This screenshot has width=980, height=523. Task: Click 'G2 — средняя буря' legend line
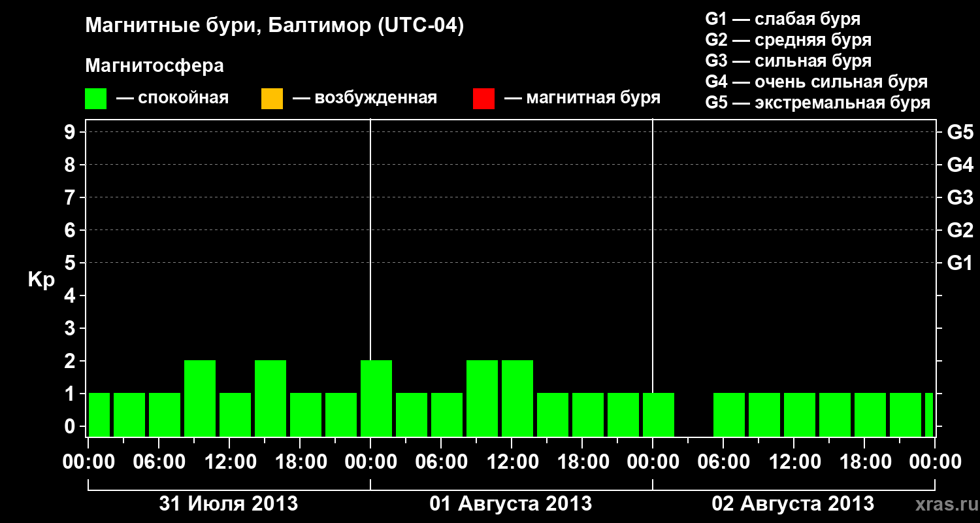pyautogui.click(x=788, y=40)
